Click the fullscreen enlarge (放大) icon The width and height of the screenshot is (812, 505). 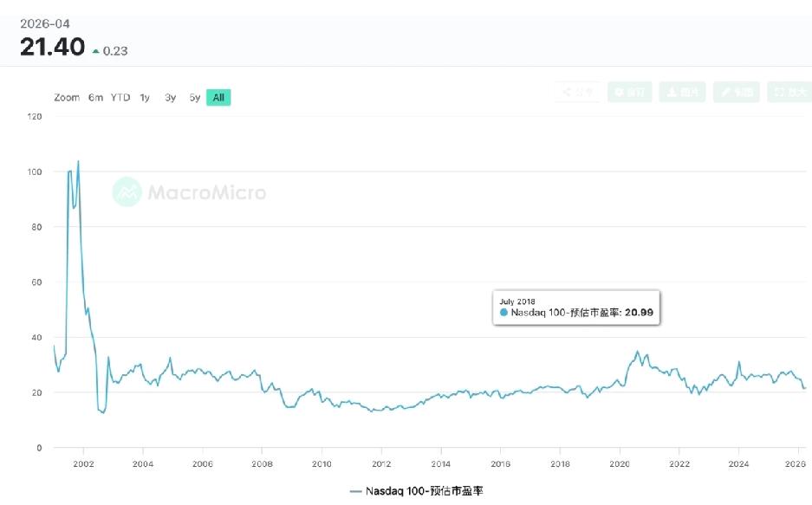(x=788, y=92)
